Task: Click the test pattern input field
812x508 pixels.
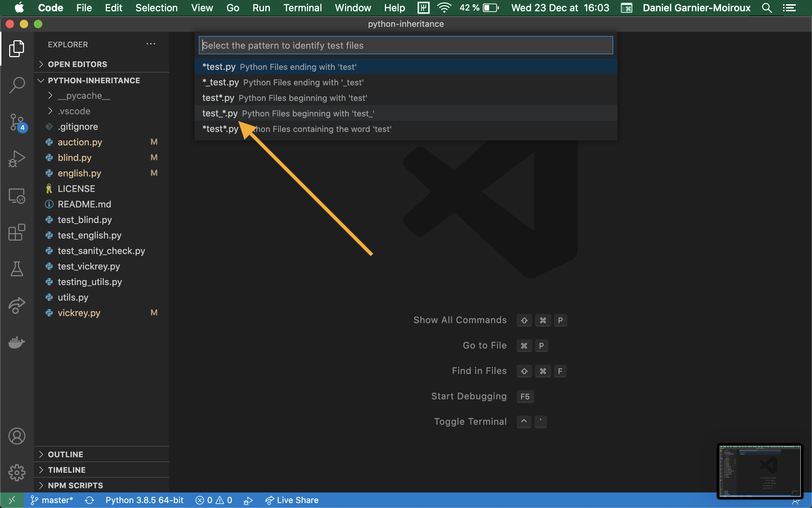Action: tap(405, 46)
